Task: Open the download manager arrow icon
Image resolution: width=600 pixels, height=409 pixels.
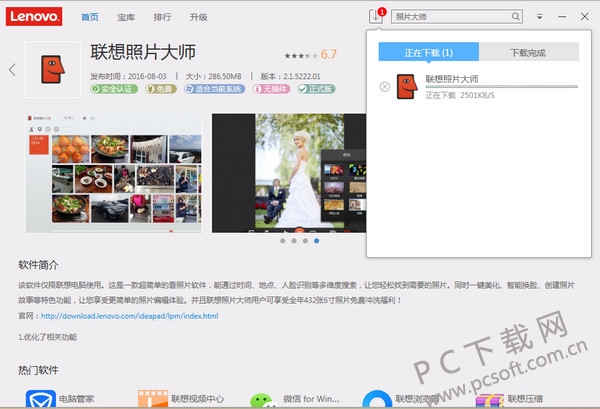Action: (x=375, y=17)
